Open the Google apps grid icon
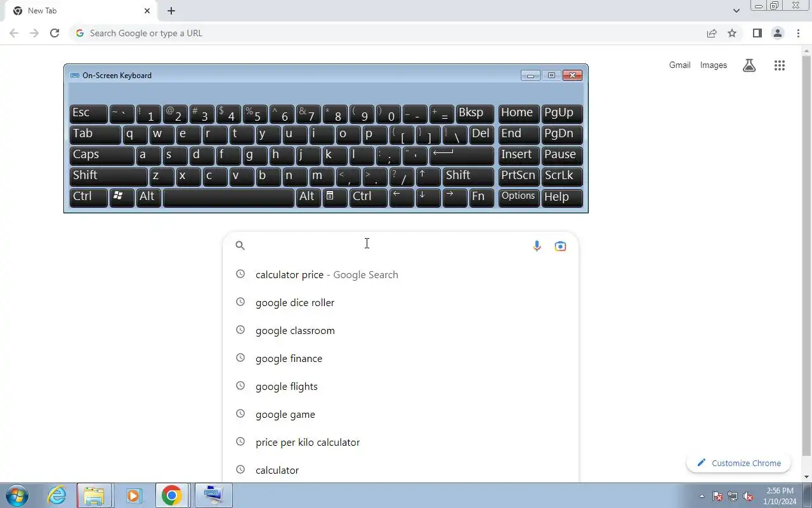 (x=780, y=65)
